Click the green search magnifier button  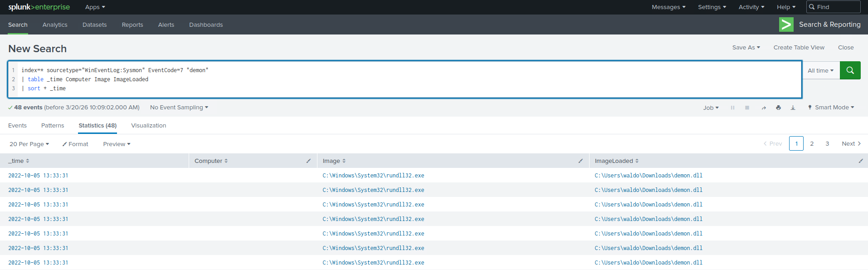(850, 70)
